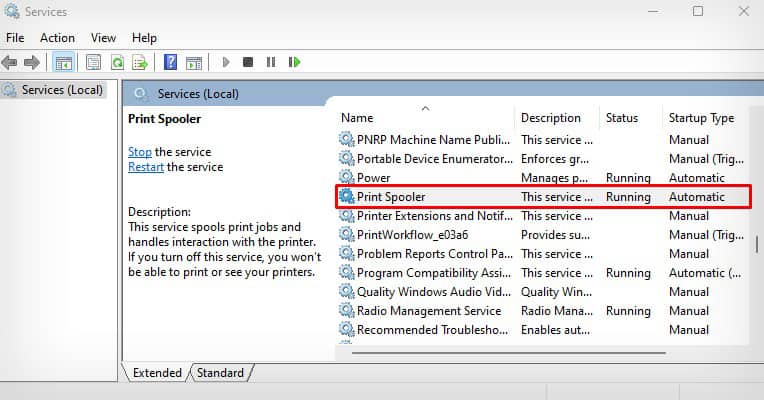Click the Refresh toolbar icon

click(x=117, y=62)
